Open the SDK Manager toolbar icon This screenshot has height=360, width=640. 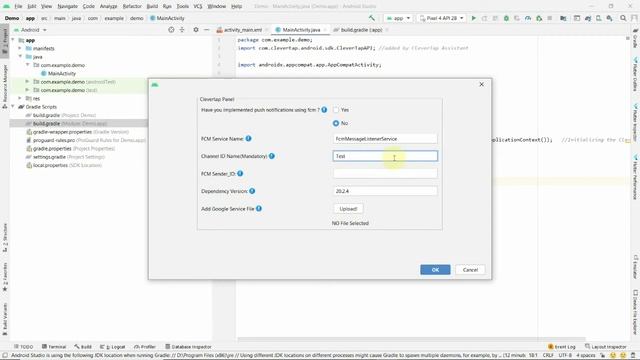pyautogui.click(x=609, y=18)
